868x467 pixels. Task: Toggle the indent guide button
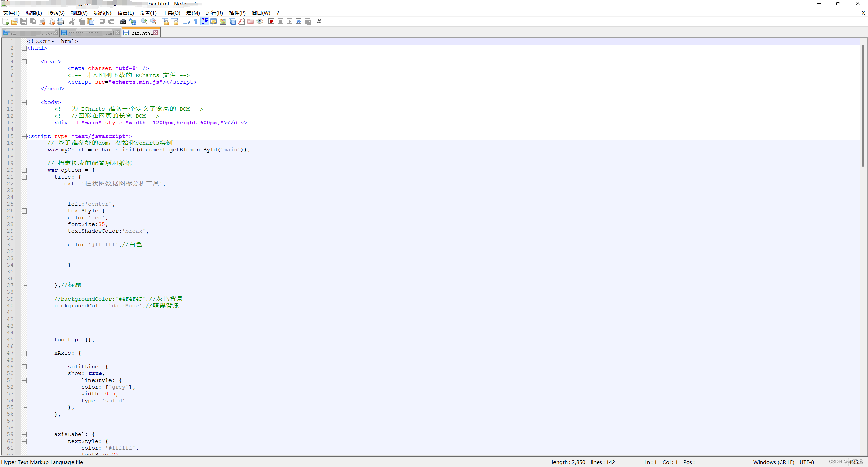point(205,21)
